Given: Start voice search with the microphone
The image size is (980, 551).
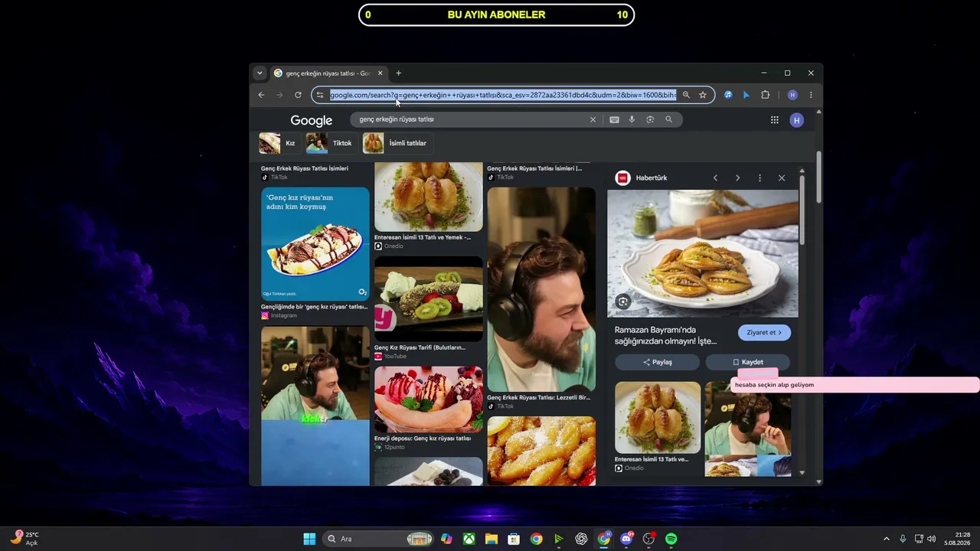Looking at the screenshot, I should [632, 119].
